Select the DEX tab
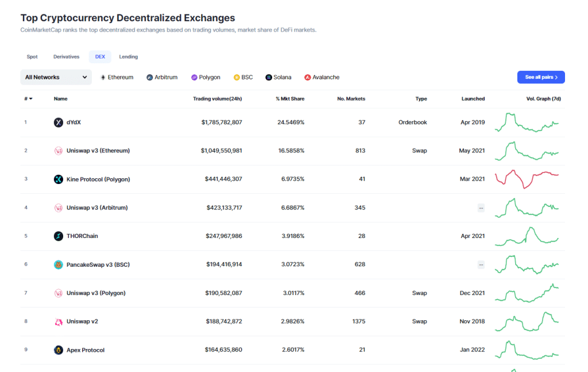Screen dimensions: 588x372 point(100,57)
